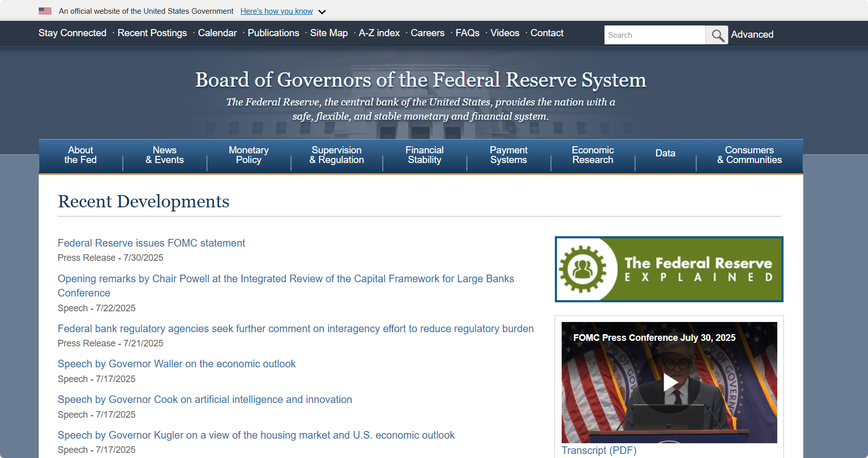This screenshot has width=868, height=458.
Task: Open the Data menu
Action: tap(665, 153)
